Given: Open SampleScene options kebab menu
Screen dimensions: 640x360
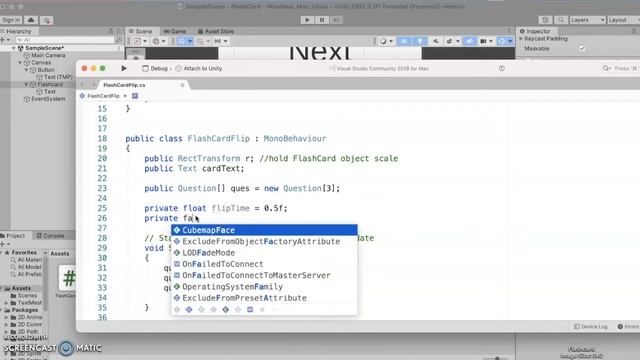Looking at the screenshot, I should pos(119,48).
